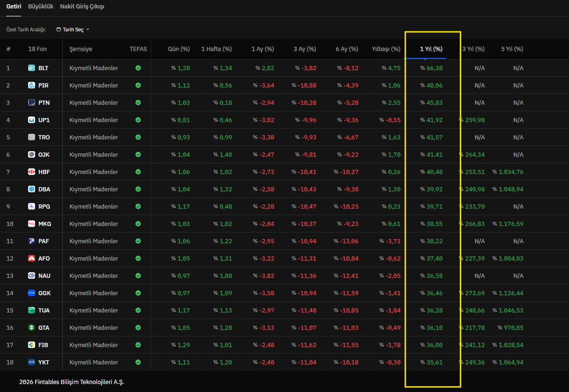Click the TEFAS check icon for MKG

[138, 224]
